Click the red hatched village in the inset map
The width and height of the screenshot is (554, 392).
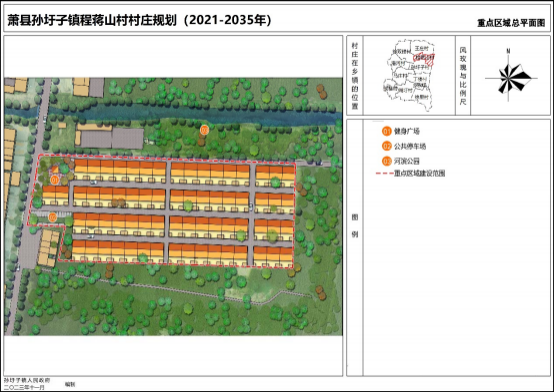425,59
